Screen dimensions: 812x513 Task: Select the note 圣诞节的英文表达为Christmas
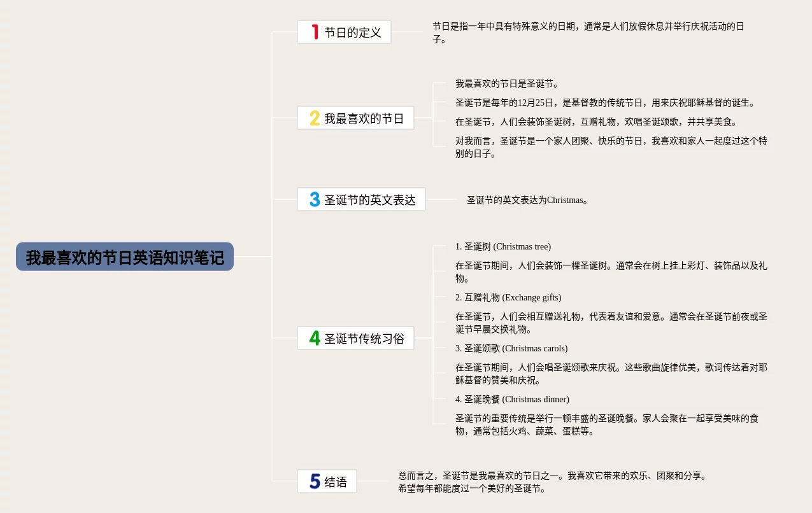pos(527,200)
